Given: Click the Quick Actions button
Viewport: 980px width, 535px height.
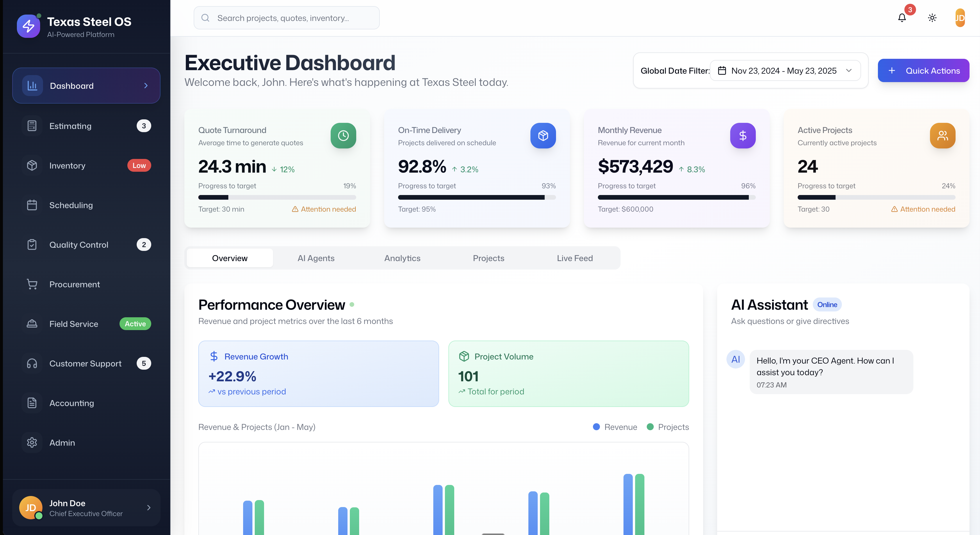Looking at the screenshot, I should click(924, 70).
